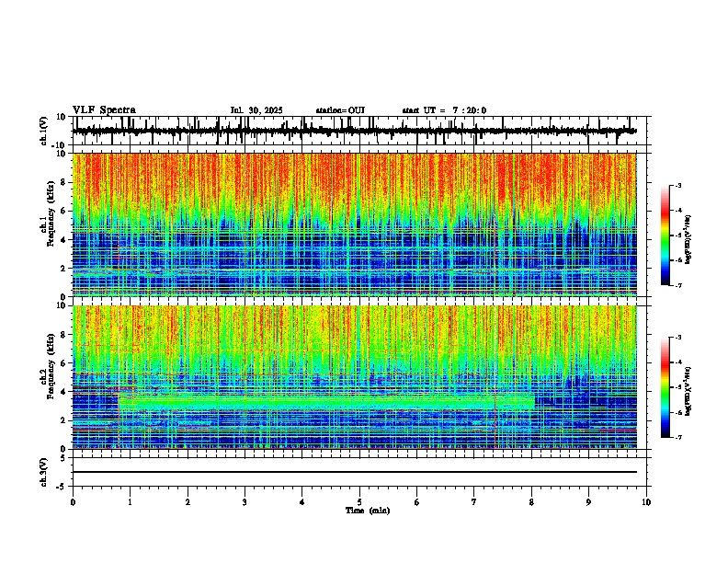Screen dimensions: 728x563
Task: Click the "start UT = 7:20:0" label
Action: tap(444, 110)
